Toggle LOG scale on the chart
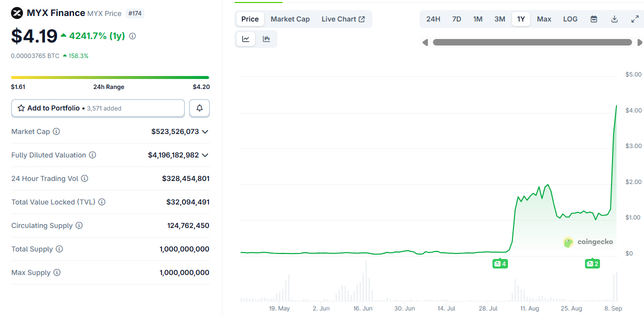Screen dimensions: 644x317 570,18
